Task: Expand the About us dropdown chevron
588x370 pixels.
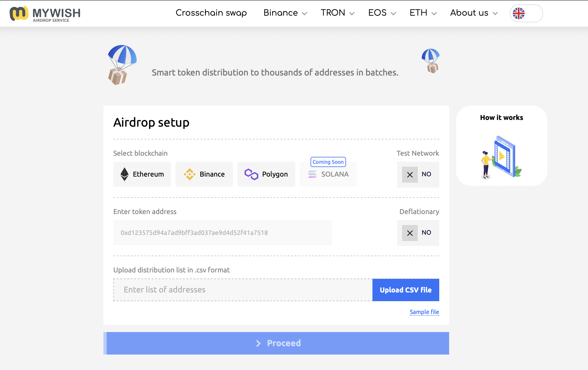Action: click(495, 14)
